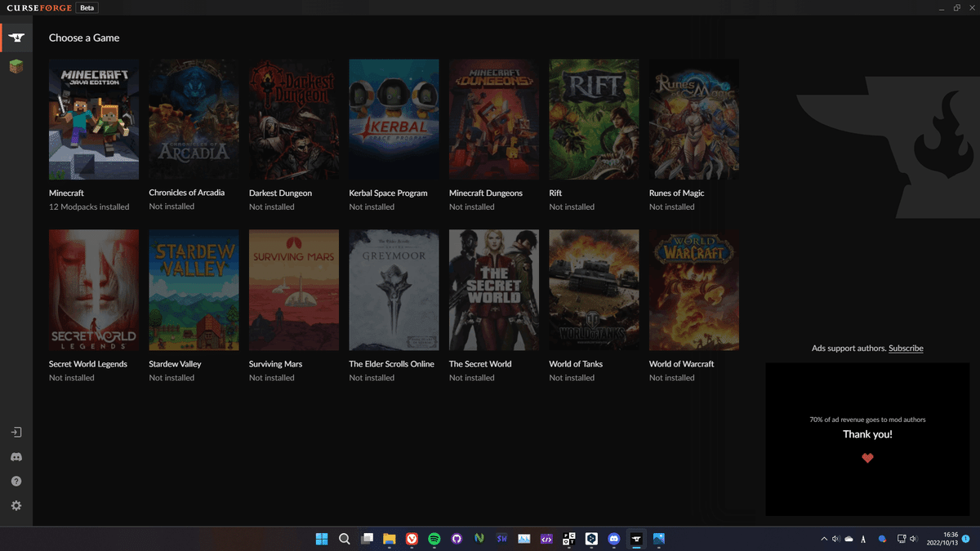The image size is (980, 551).
Task: Choose The Elder Scrolls Online game
Action: [394, 290]
